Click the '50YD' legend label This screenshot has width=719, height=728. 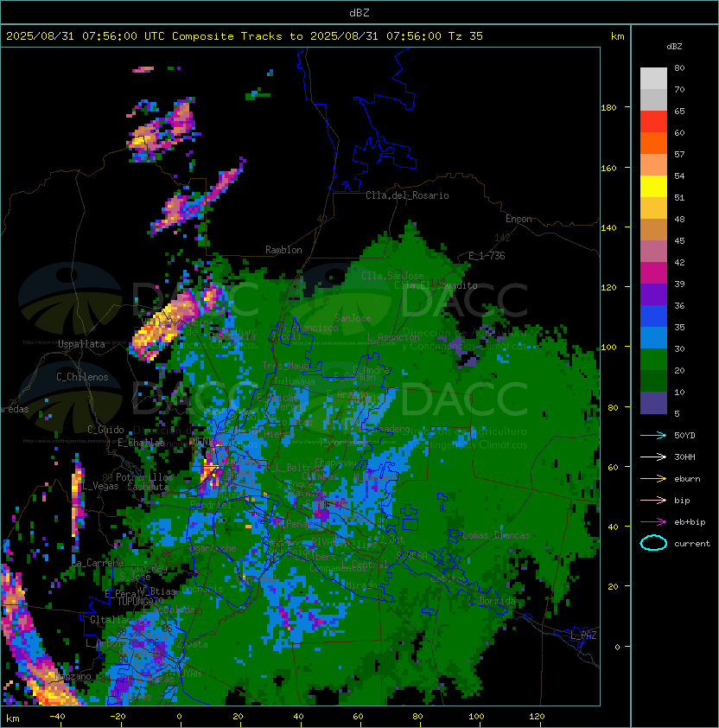684,436
